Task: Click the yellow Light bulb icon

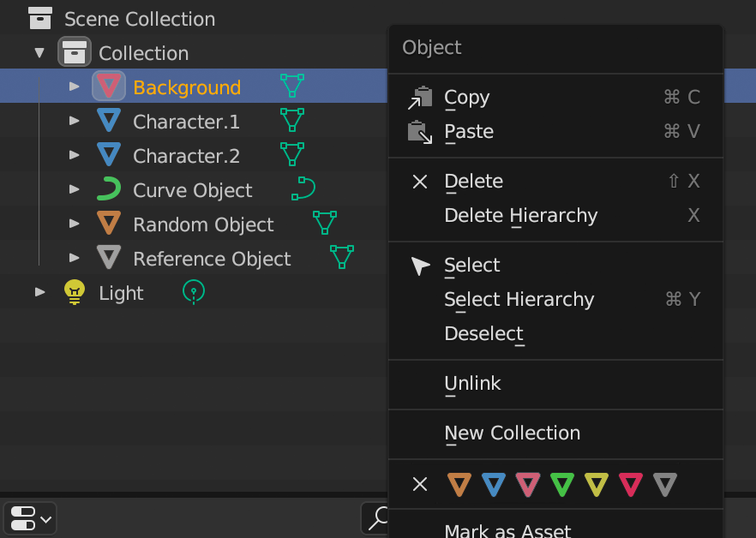Action: (x=75, y=292)
